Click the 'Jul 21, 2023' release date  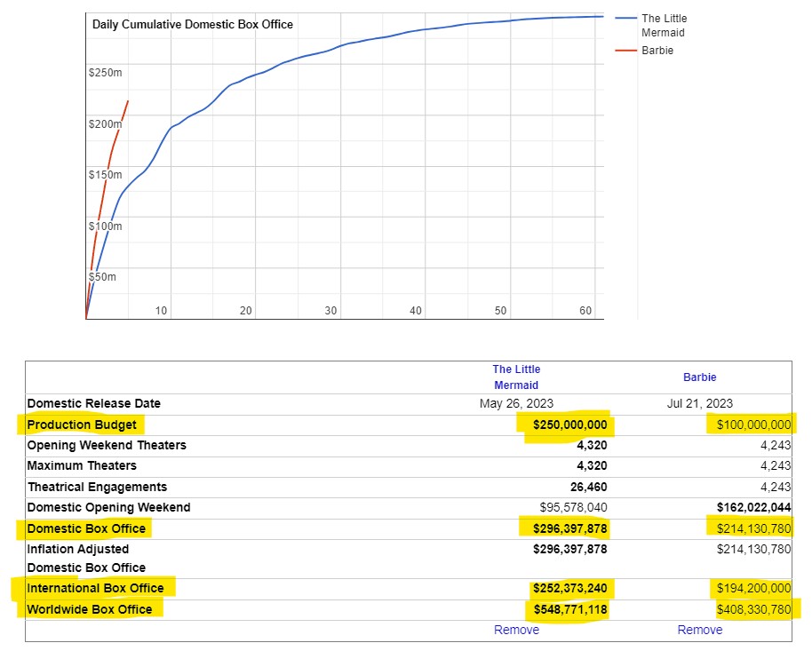point(700,403)
